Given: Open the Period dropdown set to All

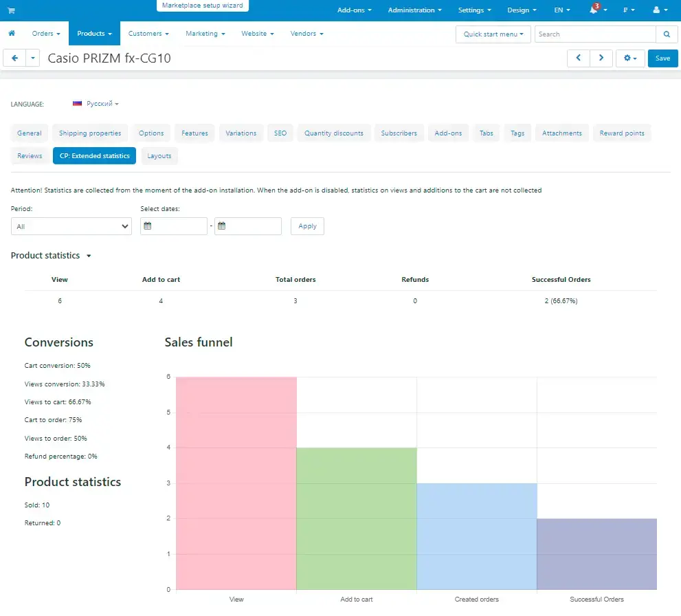Looking at the screenshot, I should point(71,226).
